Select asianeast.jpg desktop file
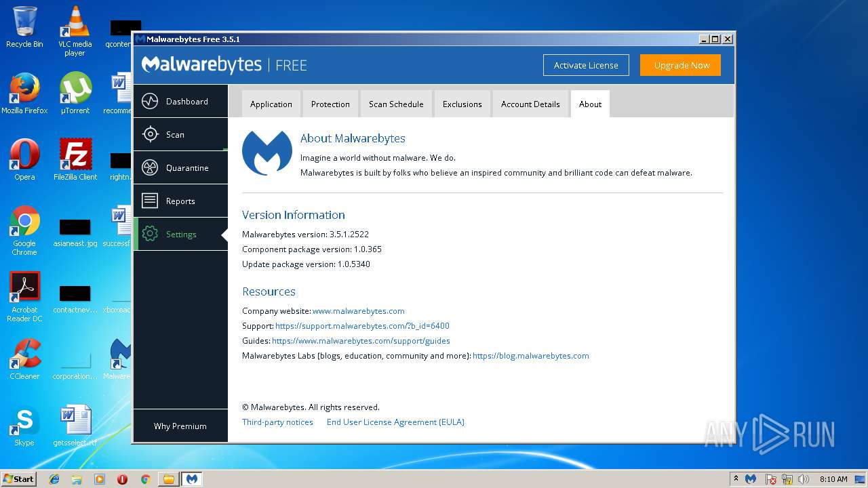This screenshot has width=868, height=488. click(75, 232)
